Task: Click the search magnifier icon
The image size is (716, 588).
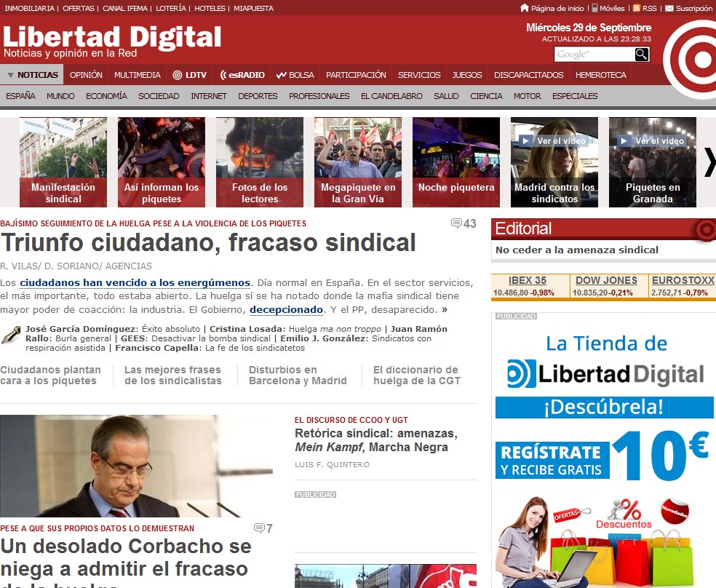Action: (641, 55)
